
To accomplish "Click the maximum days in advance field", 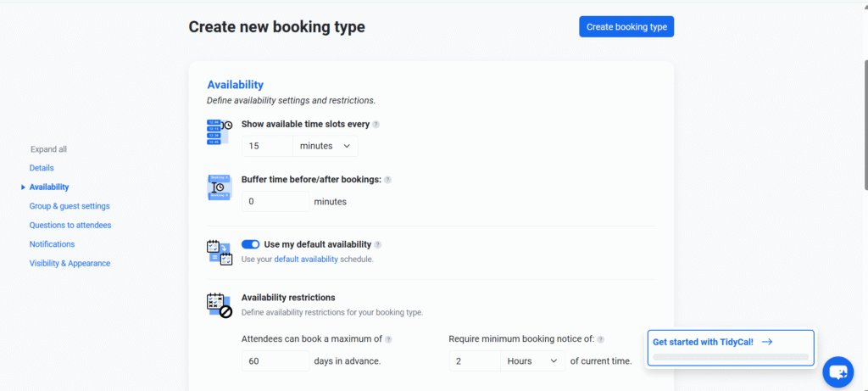I will pyautogui.click(x=275, y=361).
